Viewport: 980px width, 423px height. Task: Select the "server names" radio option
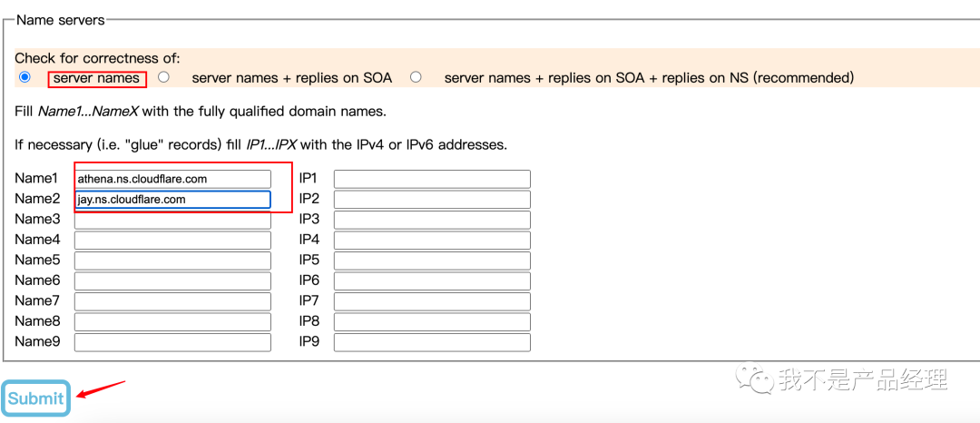click(x=24, y=77)
